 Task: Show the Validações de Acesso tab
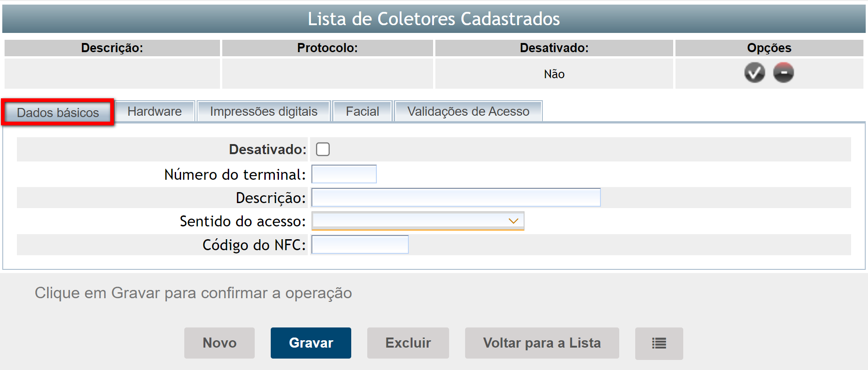coord(468,112)
